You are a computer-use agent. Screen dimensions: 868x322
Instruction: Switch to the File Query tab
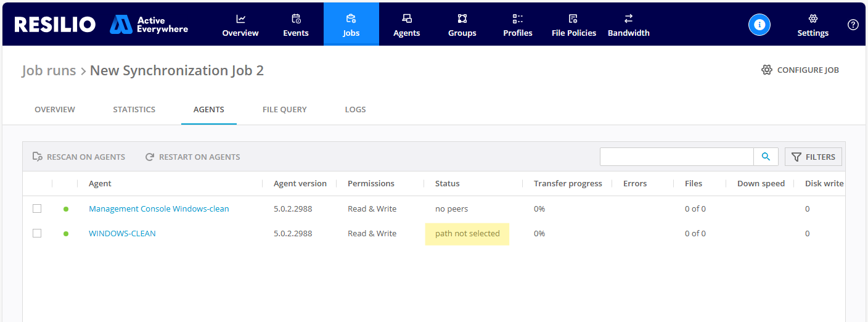click(284, 109)
